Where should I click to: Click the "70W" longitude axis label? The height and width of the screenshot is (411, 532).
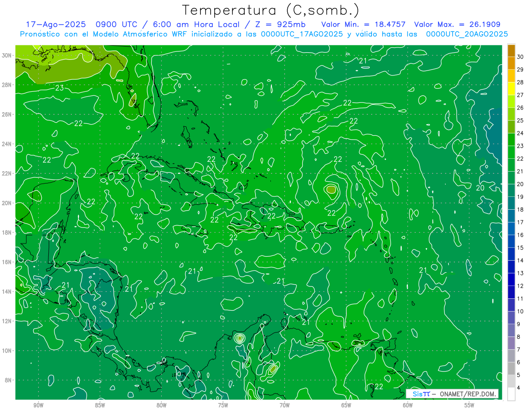[x=285, y=405]
